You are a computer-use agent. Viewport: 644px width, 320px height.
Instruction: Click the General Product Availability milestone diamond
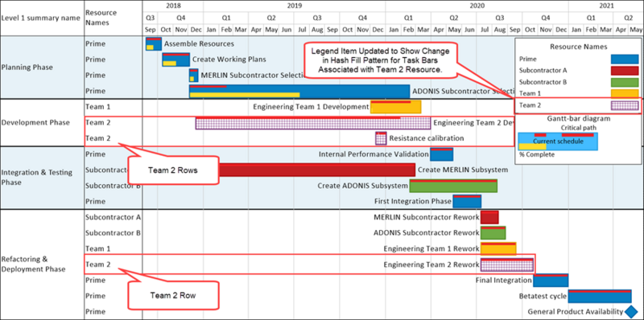[x=631, y=312]
